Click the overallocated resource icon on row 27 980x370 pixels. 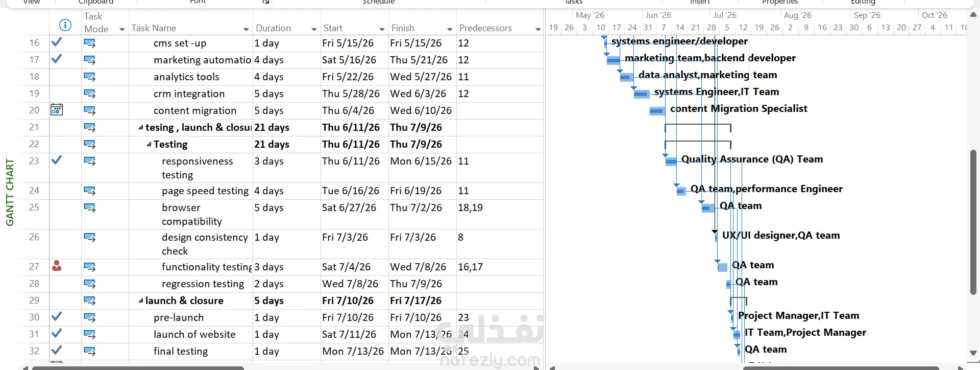pyautogui.click(x=57, y=266)
